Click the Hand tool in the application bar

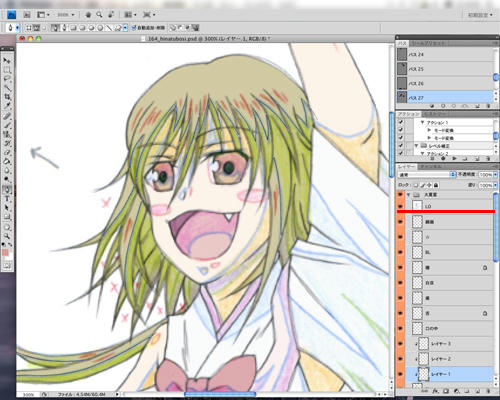[88, 15]
